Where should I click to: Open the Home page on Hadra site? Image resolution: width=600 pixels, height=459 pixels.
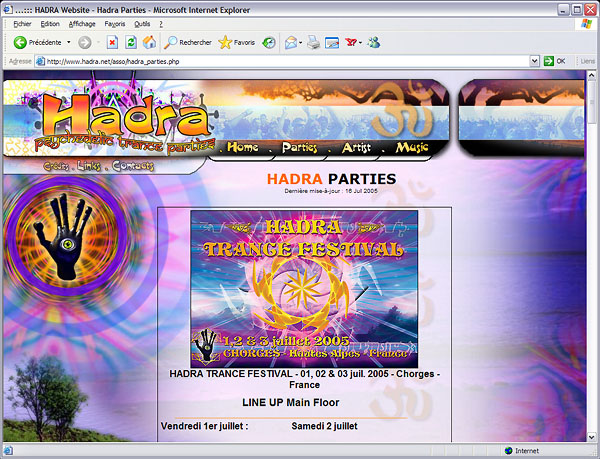(x=243, y=147)
